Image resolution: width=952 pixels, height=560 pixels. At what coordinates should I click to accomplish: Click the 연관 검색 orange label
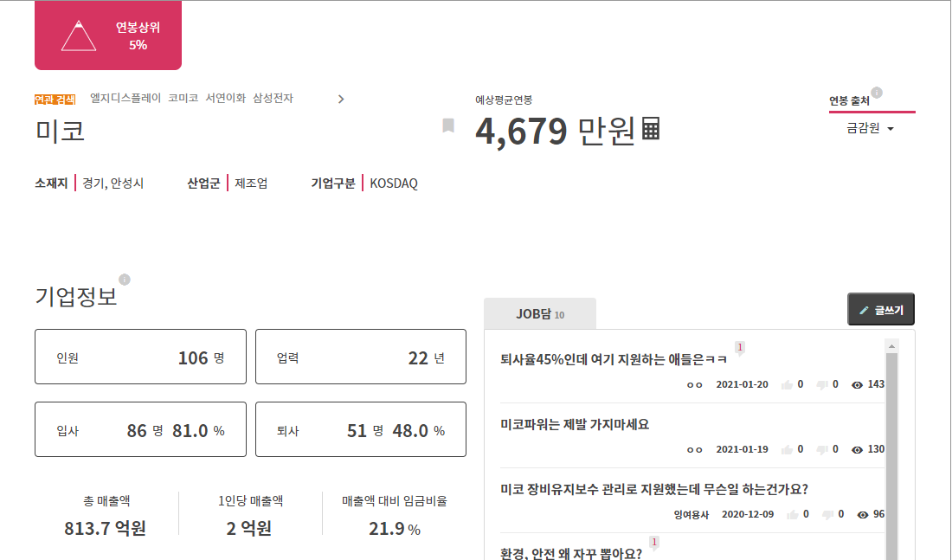coord(55,100)
